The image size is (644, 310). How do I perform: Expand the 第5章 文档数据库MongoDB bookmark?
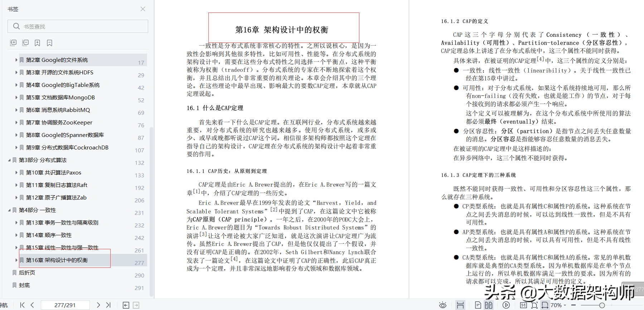pyautogui.click(x=16, y=97)
